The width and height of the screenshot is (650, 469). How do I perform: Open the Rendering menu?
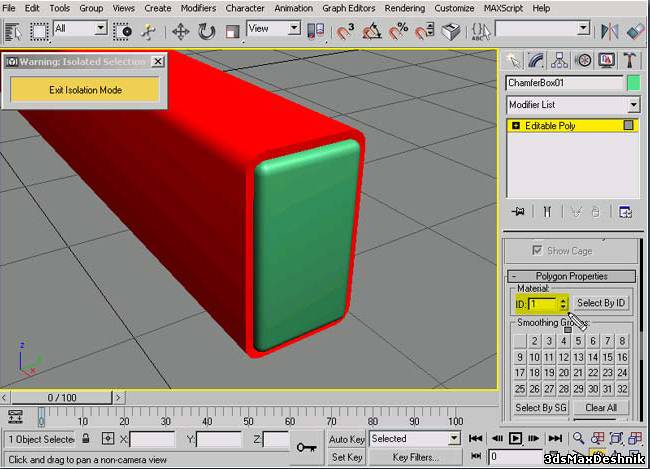click(405, 8)
